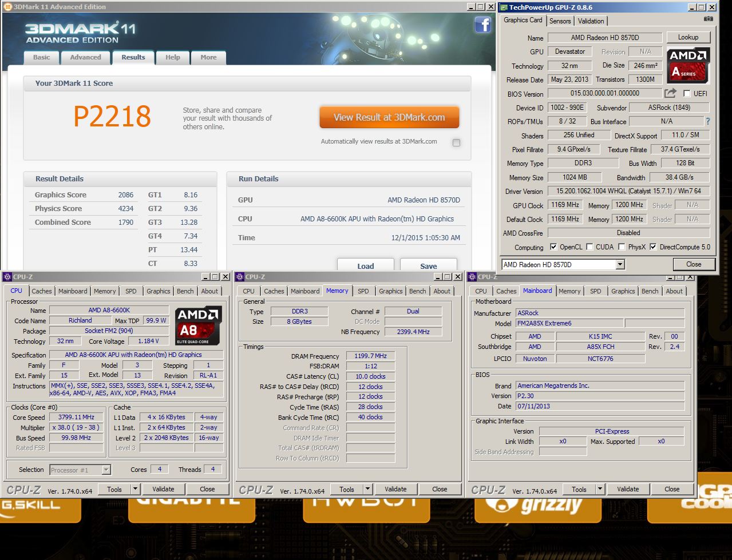This screenshot has height=560, width=732.
Task: Click the DRAM Frequency value 1199.7 MHz
Action: 370,356
